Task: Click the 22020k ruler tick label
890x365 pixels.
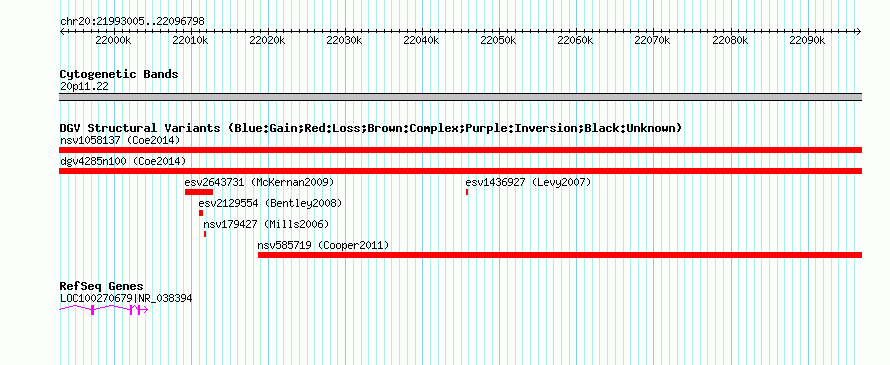Action: 268,41
